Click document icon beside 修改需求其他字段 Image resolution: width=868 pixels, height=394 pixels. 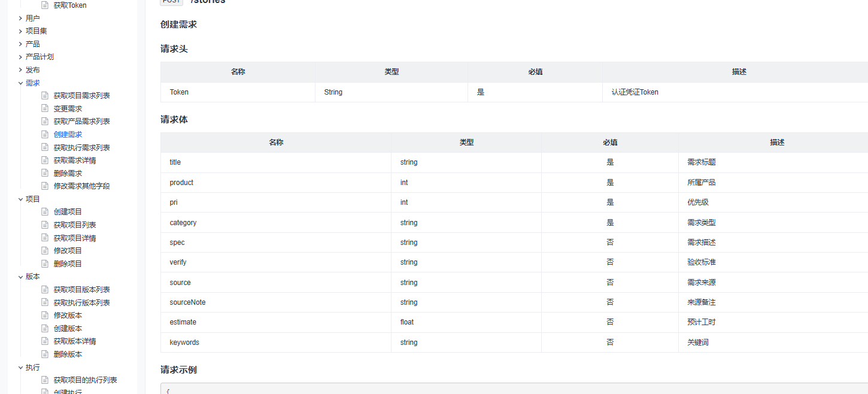[44, 186]
